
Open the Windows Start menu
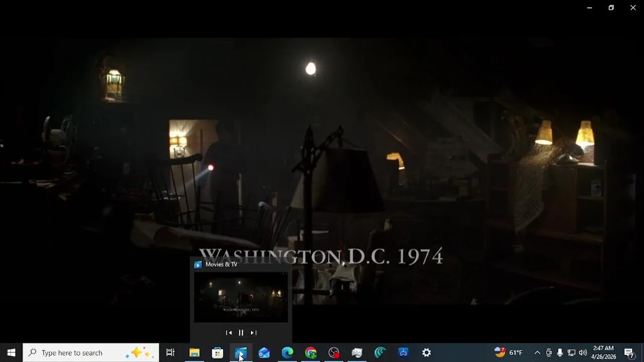[11, 352]
